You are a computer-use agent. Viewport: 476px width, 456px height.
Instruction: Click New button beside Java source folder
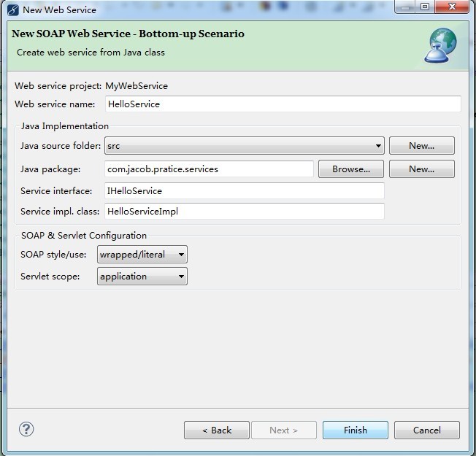422,146
